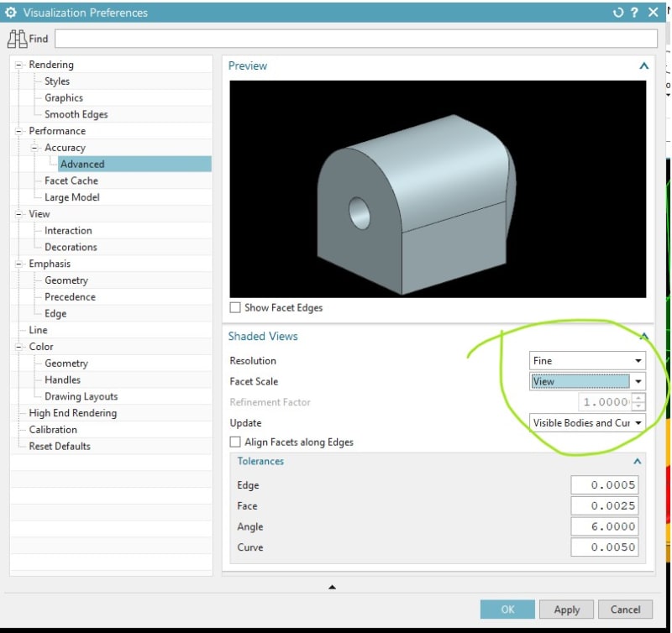Open High End Rendering settings

coord(73,413)
